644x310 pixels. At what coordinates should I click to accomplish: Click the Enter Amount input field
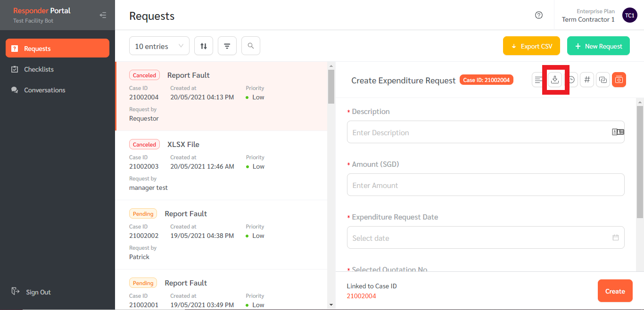(x=486, y=185)
